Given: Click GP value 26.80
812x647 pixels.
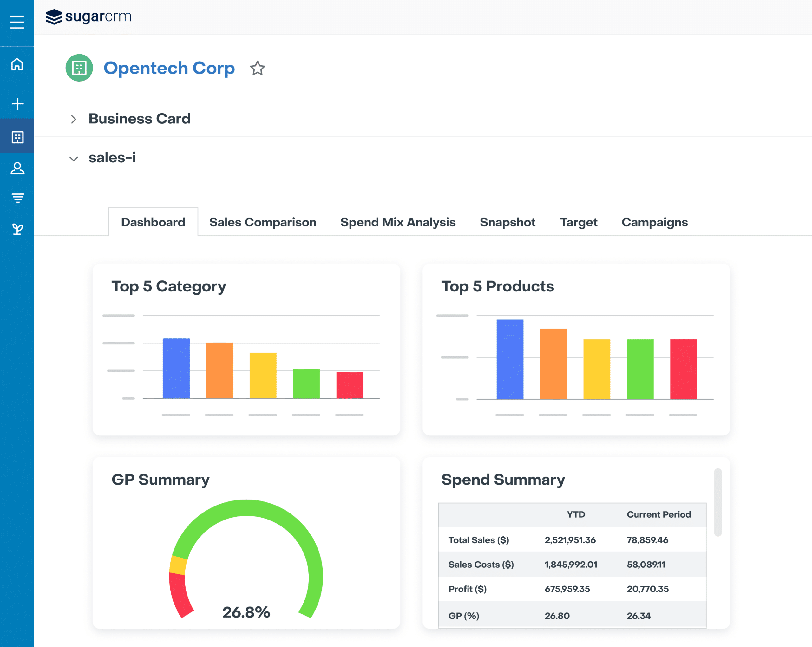Looking at the screenshot, I should [557, 616].
